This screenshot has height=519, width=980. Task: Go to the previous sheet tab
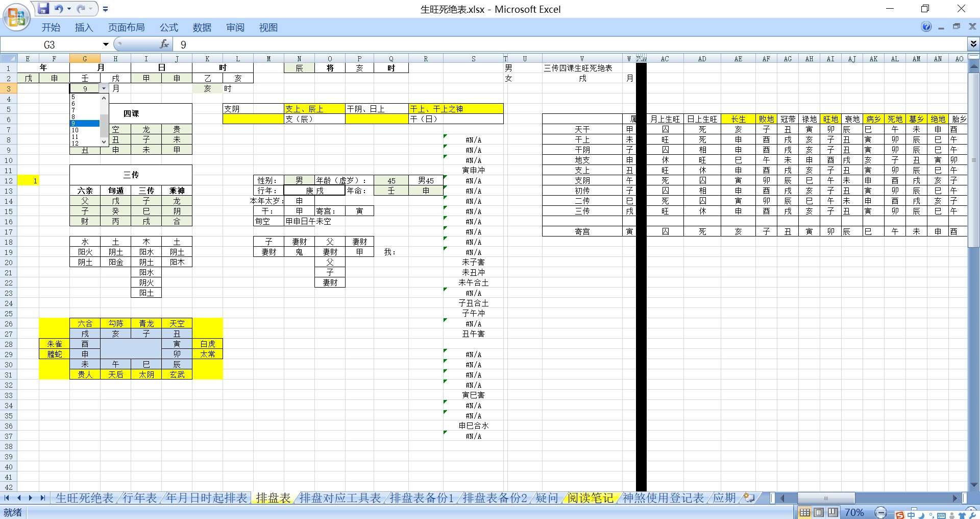pyautogui.click(x=19, y=498)
